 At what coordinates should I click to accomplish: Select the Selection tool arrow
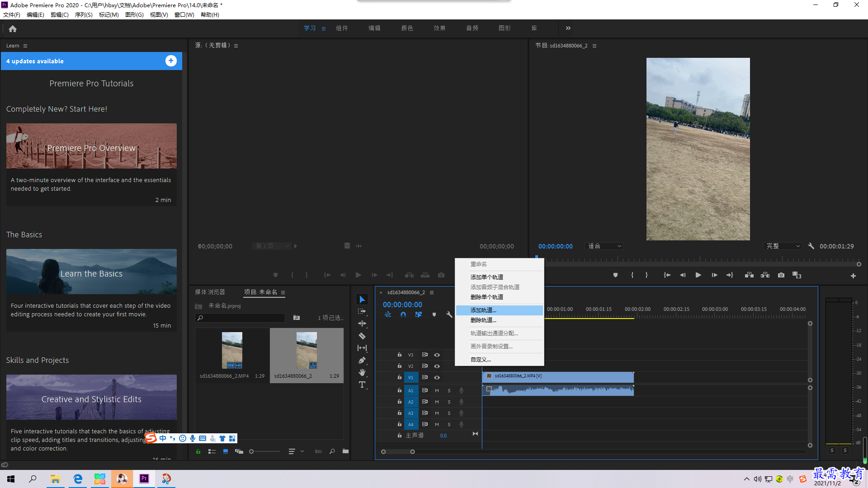coord(362,300)
